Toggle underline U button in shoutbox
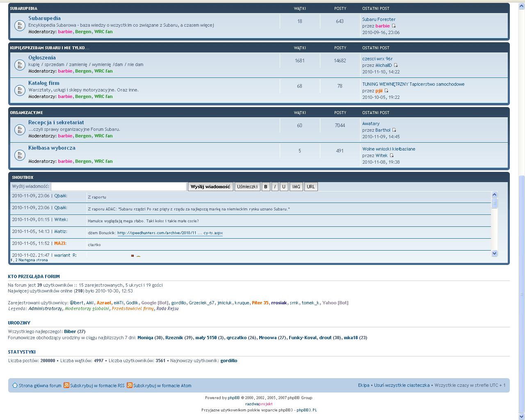The height and width of the screenshot is (420, 525). [283, 187]
